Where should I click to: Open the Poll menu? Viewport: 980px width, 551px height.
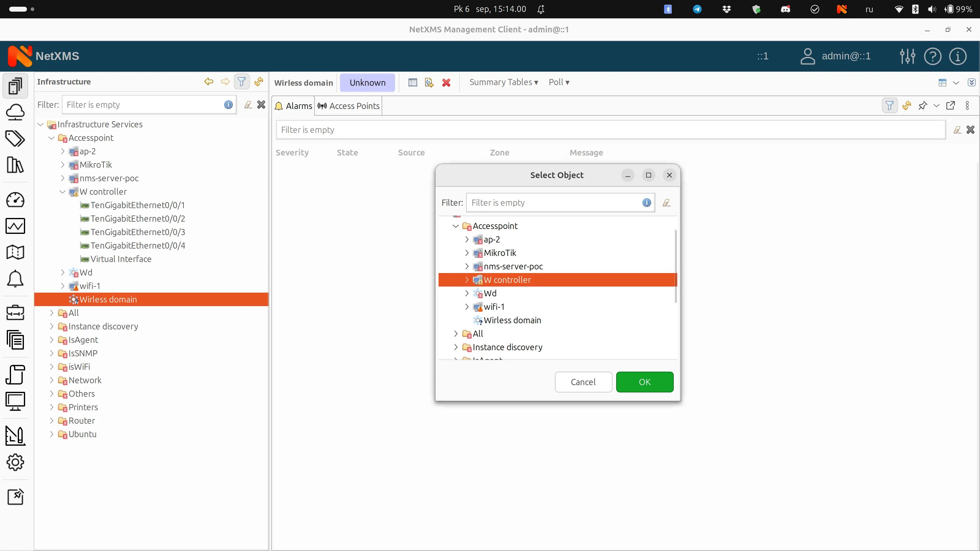click(x=559, y=82)
